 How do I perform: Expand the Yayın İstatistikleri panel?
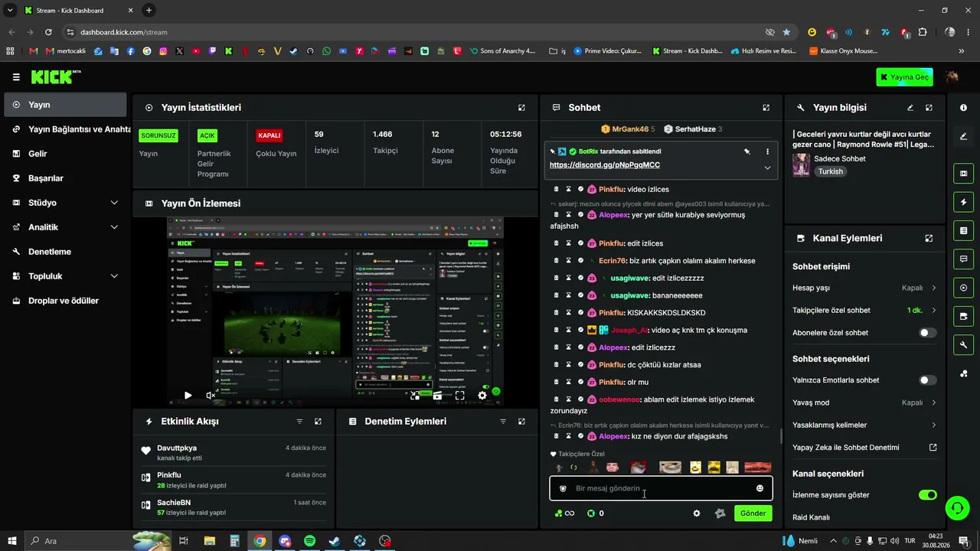[x=521, y=108]
